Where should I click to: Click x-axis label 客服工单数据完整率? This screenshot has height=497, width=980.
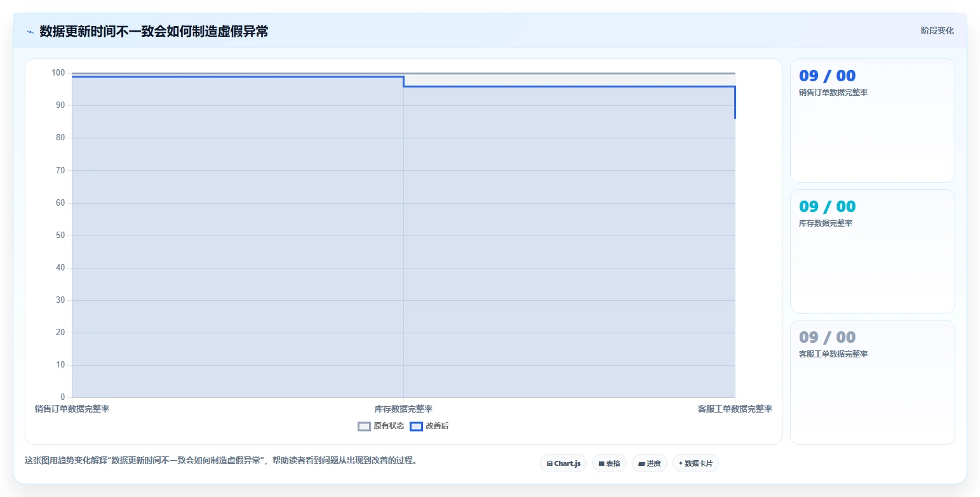point(735,409)
